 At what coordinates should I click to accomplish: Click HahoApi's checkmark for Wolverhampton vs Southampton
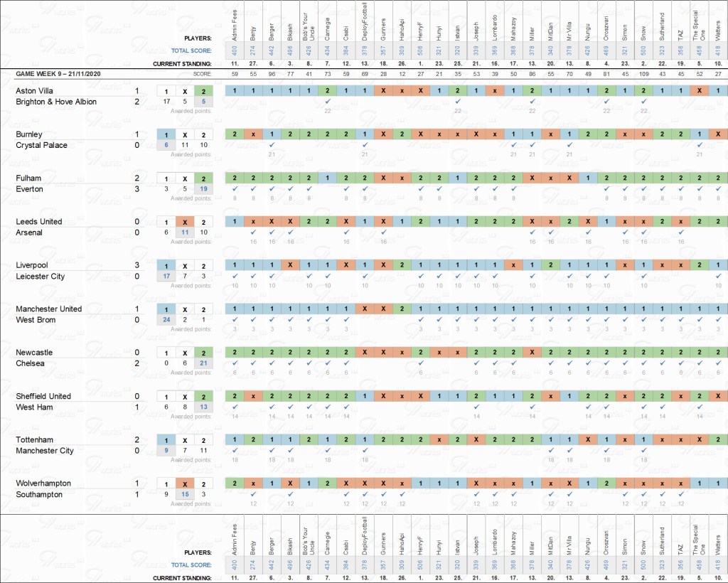(402, 494)
